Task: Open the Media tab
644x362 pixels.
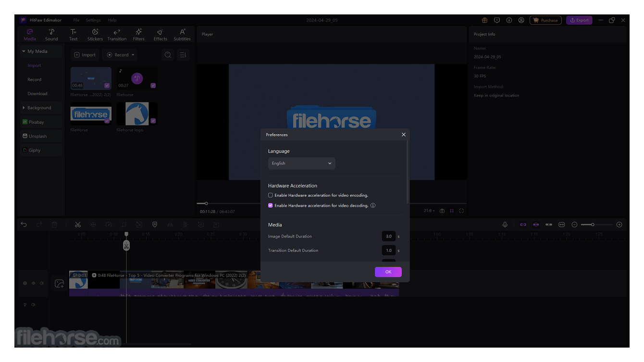Action: click(30, 35)
